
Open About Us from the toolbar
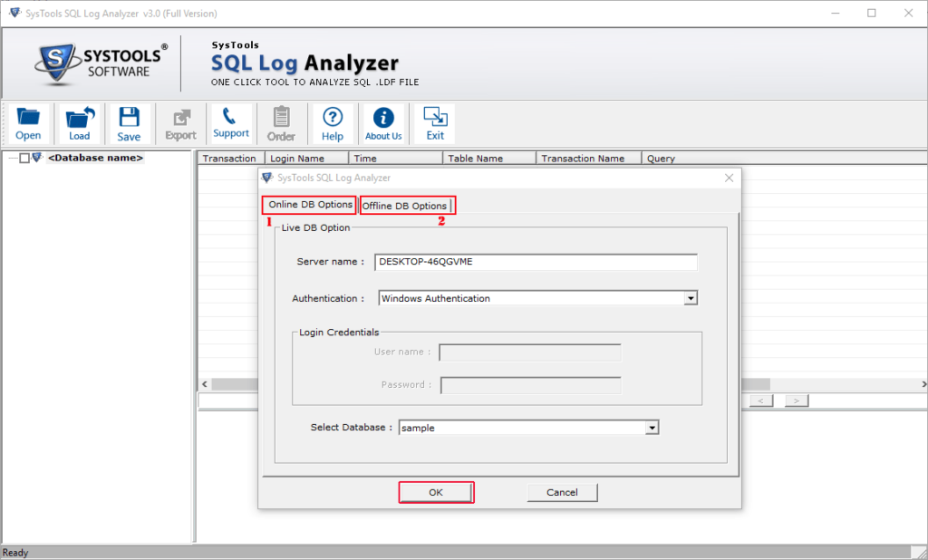pos(383,124)
